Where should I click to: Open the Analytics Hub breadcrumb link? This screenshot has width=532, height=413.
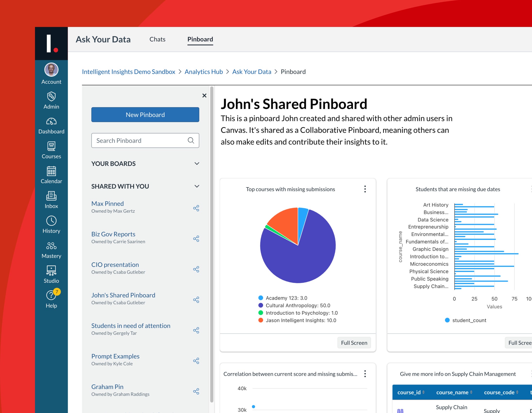(204, 72)
